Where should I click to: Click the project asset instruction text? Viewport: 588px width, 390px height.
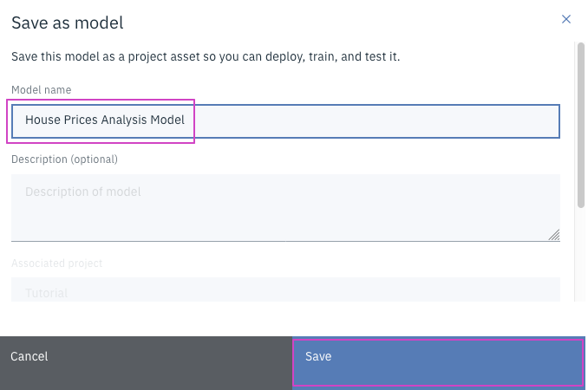(206, 57)
